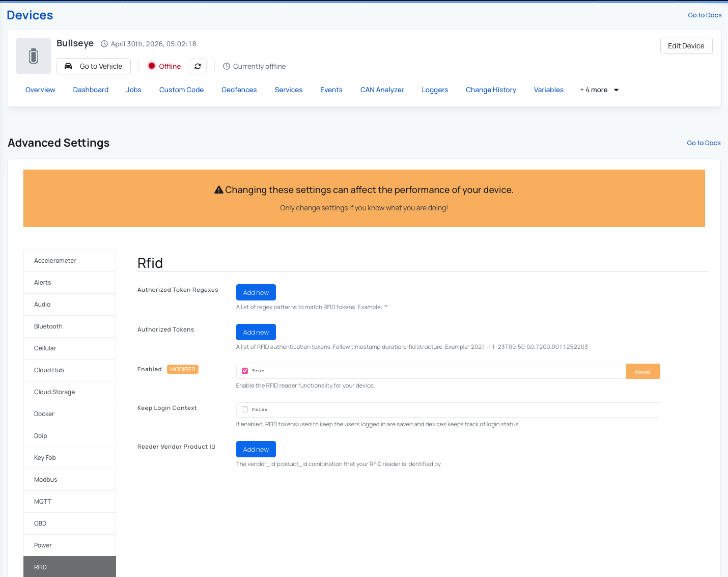Open the top Go to Docs link
The height and width of the screenshot is (577, 728).
(x=705, y=15)
